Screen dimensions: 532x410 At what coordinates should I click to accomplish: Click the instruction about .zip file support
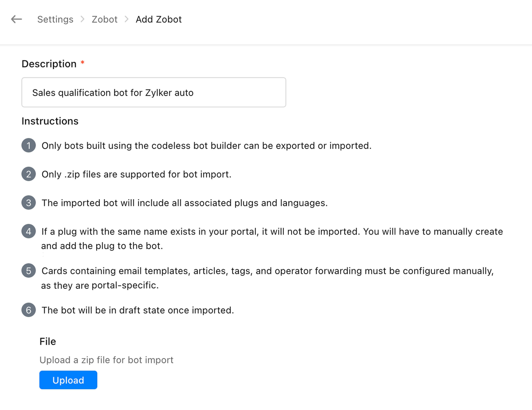coord(136,174)
